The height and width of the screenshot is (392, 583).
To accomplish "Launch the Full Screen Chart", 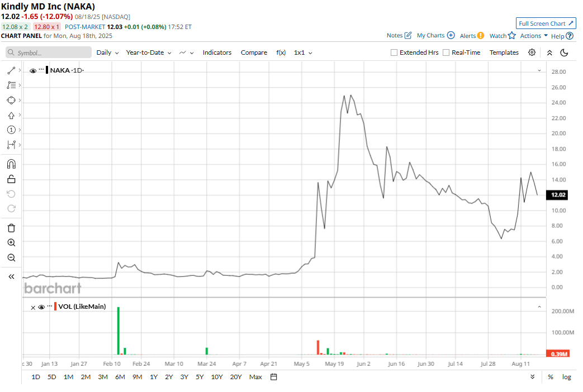I will coord(546,23).
